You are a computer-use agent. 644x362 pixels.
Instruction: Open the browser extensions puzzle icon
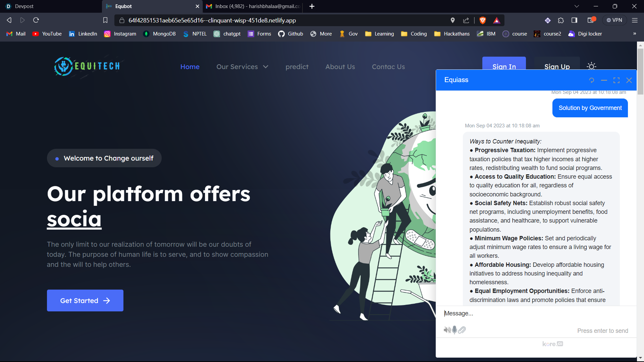point(561,20)
